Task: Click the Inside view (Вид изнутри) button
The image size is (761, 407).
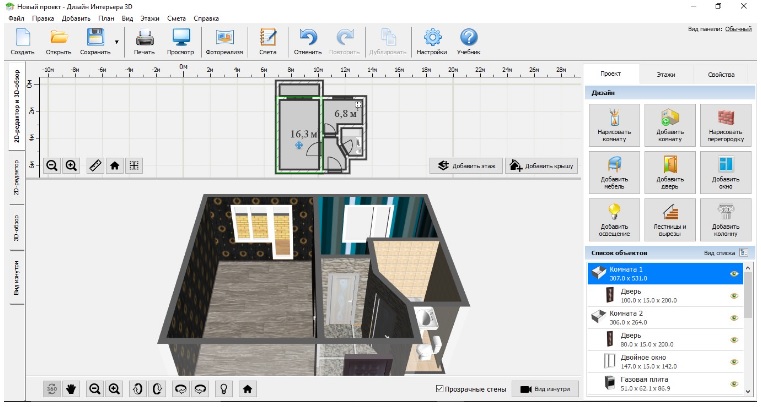Action: click(x=547, y=389)
